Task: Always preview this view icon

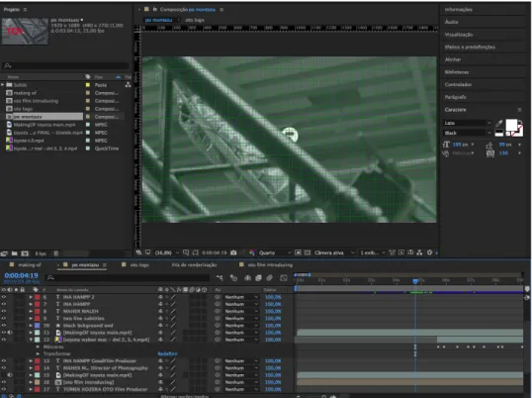Action: (x=138, y=252)
